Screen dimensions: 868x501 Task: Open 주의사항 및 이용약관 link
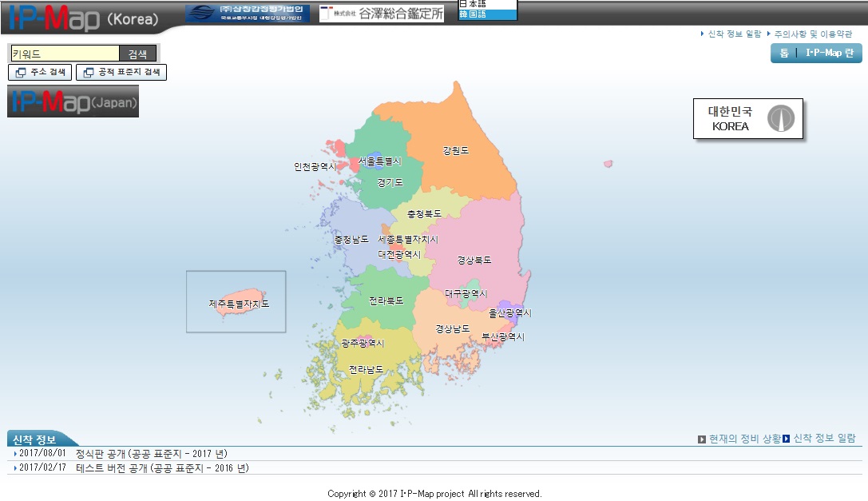click(x=813, y=34)
